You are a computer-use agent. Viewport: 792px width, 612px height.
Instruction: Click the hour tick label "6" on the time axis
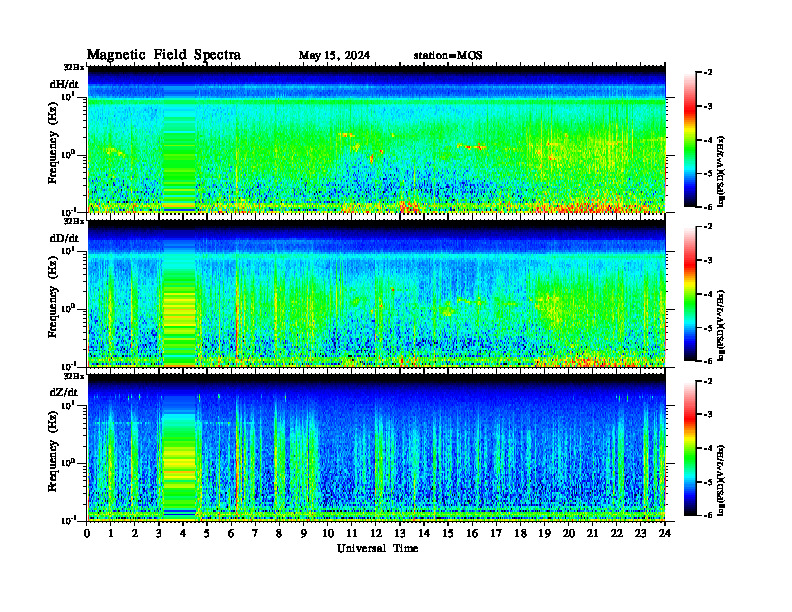231,533
